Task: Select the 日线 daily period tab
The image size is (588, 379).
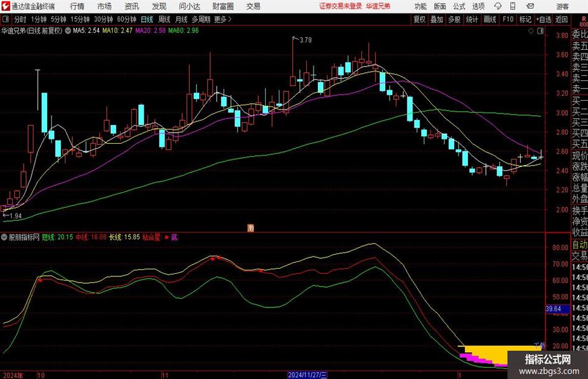Action: pos(147,19)
